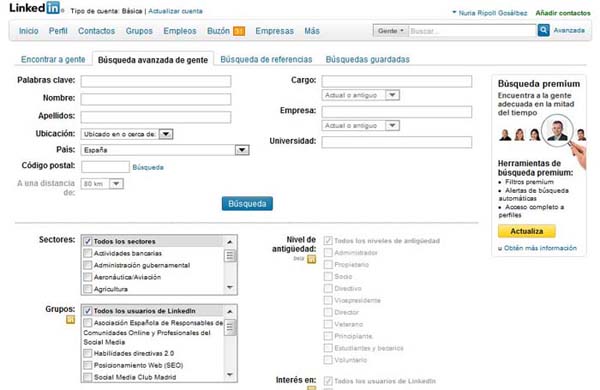This screenshot has width=600, height=390.
Task: Tick the Administración gubernamental checkbox
Action: tap(88, 265)
